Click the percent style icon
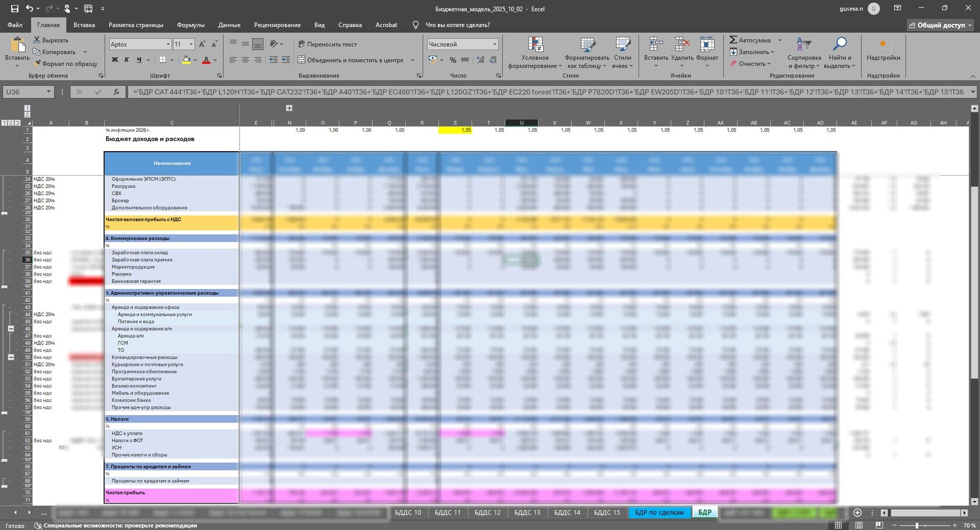Screen dimensions: 980x530 coord(453,60)
